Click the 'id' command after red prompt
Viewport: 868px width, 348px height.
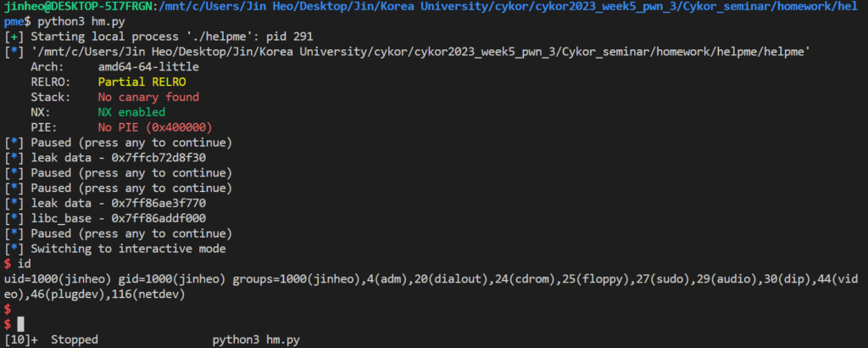click(25, 264)
